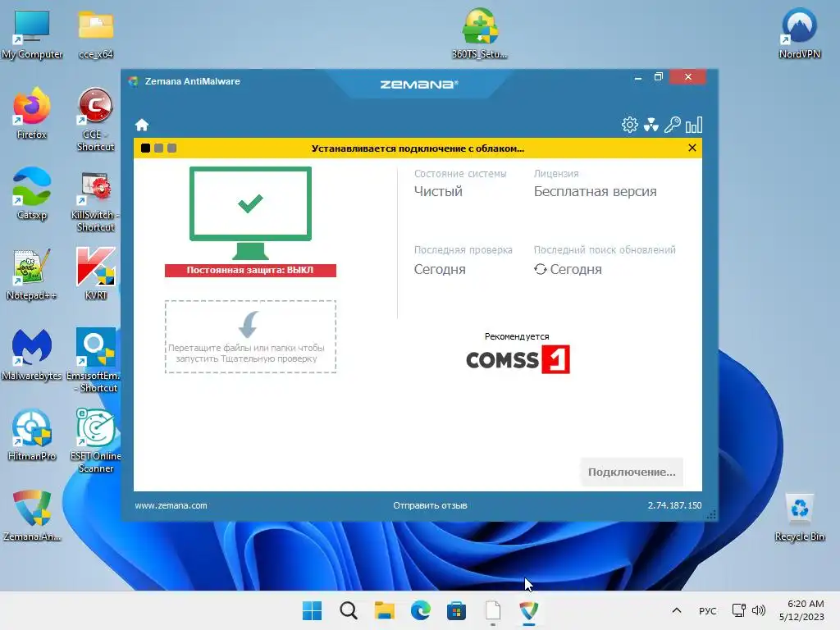Select the CCE Shortcut desktop icon

(96, 120)
